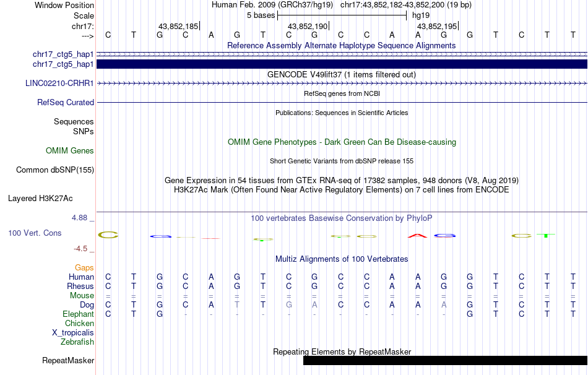Click the RepeatMasker black repeat element bar

coord(445,360)
